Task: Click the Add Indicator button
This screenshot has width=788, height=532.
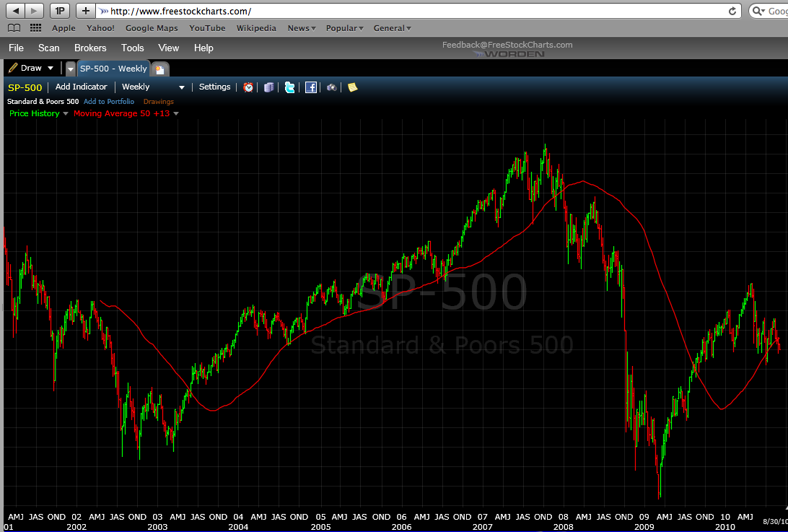Action: [81, 87]
